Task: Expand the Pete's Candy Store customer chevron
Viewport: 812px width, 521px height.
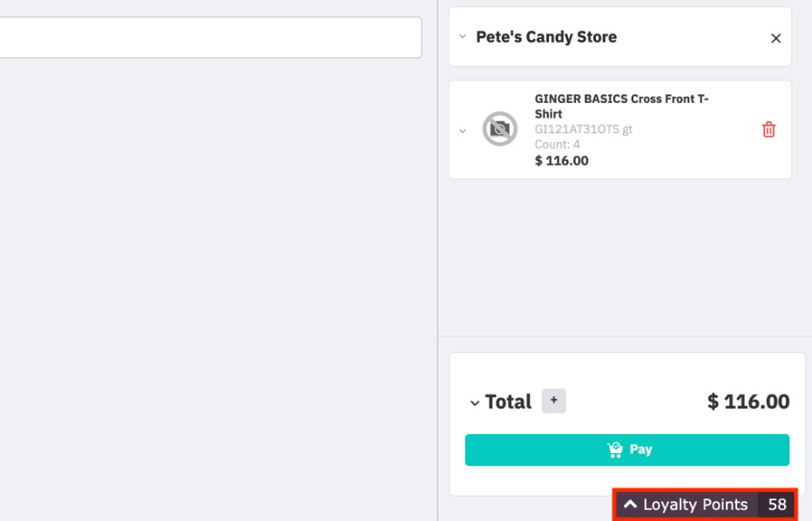Action: 463,37
